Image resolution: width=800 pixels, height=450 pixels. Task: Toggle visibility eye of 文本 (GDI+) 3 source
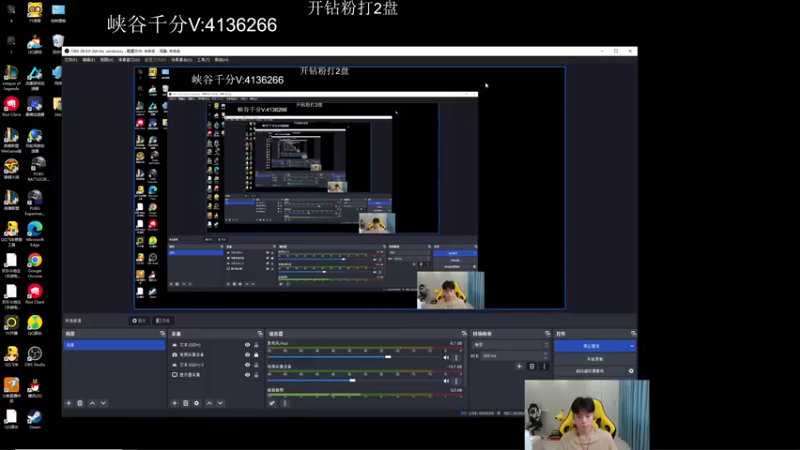pos(247,365)
